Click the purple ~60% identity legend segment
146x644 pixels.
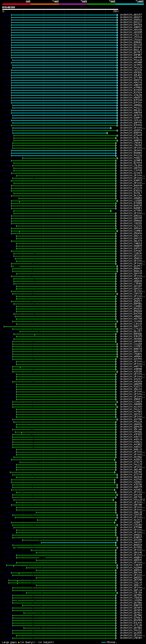pyautogui.click(x=73, y=4)
